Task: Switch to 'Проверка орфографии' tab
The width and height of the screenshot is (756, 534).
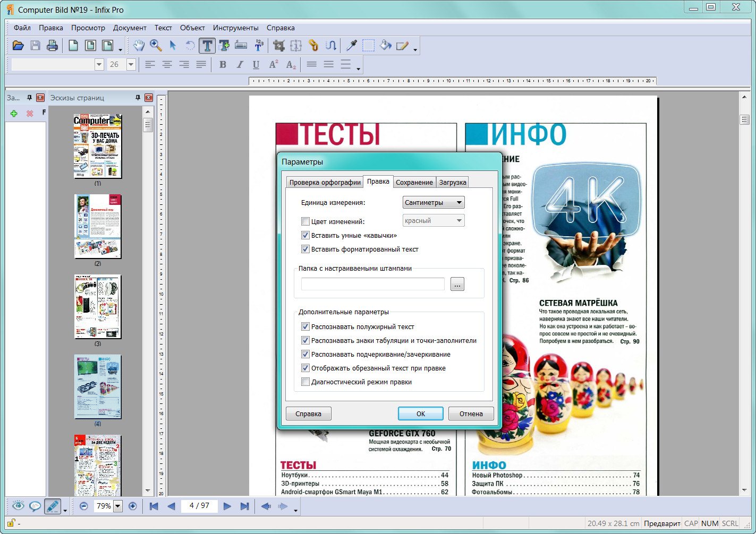Action: click(x=325, y=182)
